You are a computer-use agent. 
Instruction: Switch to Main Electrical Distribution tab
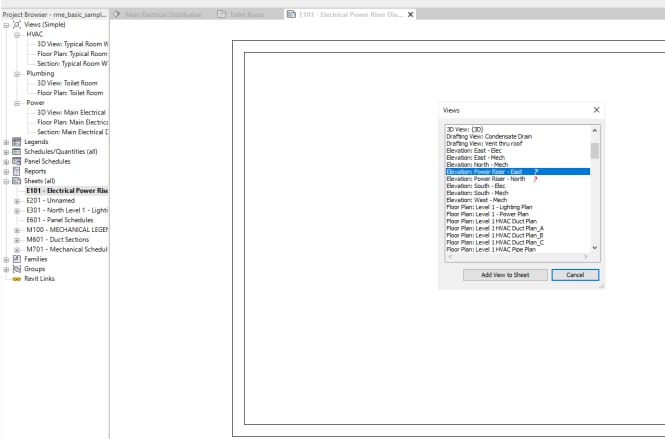pos(160,15)
